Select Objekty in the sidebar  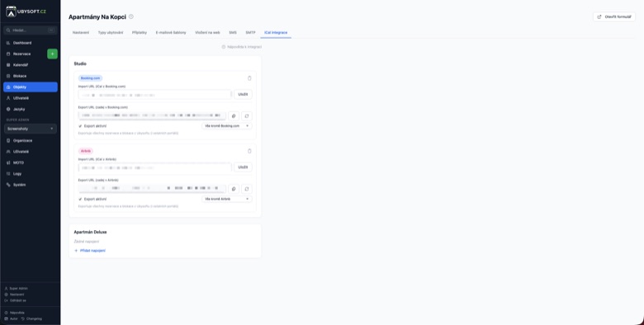30,87
